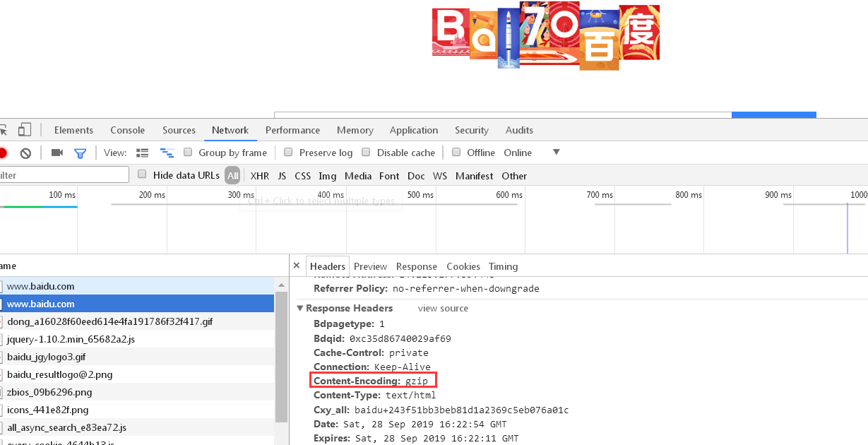868x445 pixels.
Task: Switch to the Application tab
Action: click(414, 130)
